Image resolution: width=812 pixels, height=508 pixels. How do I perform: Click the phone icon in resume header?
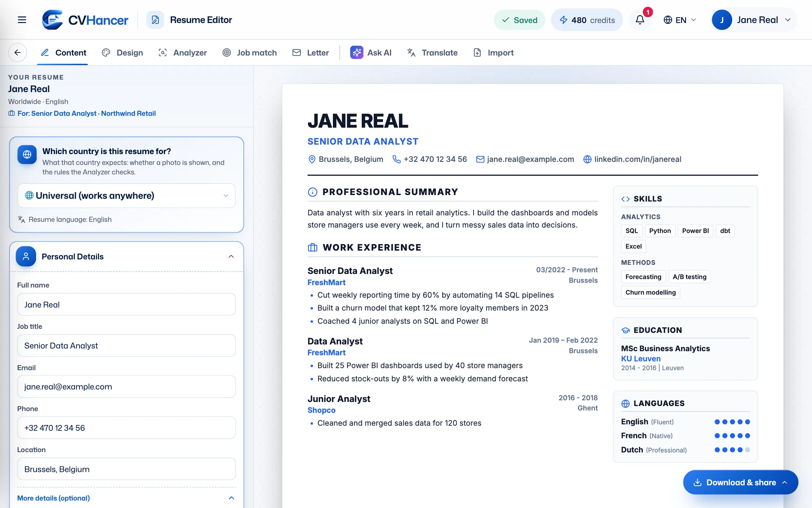click(396, 159)
